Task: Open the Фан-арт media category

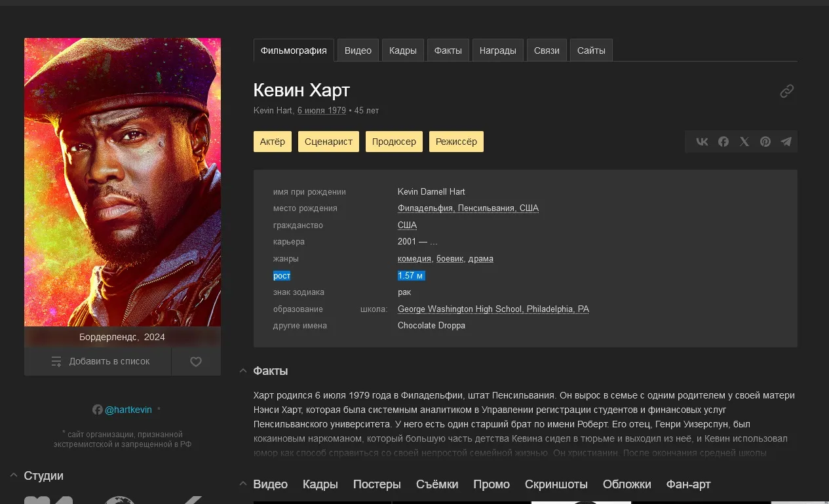Action: click(x=688, y=484)
